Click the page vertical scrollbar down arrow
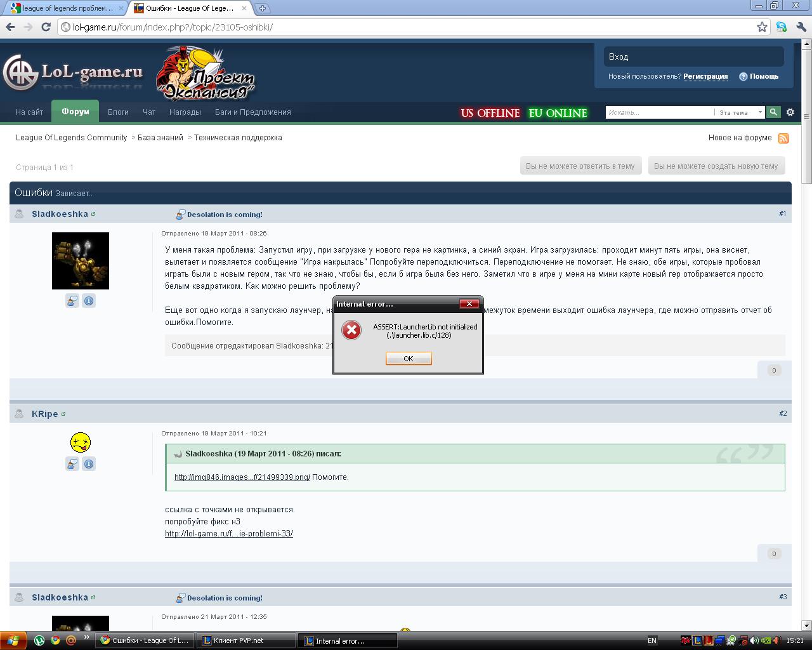The height and width of the screenshot is (650, 812). click(807, 625)
